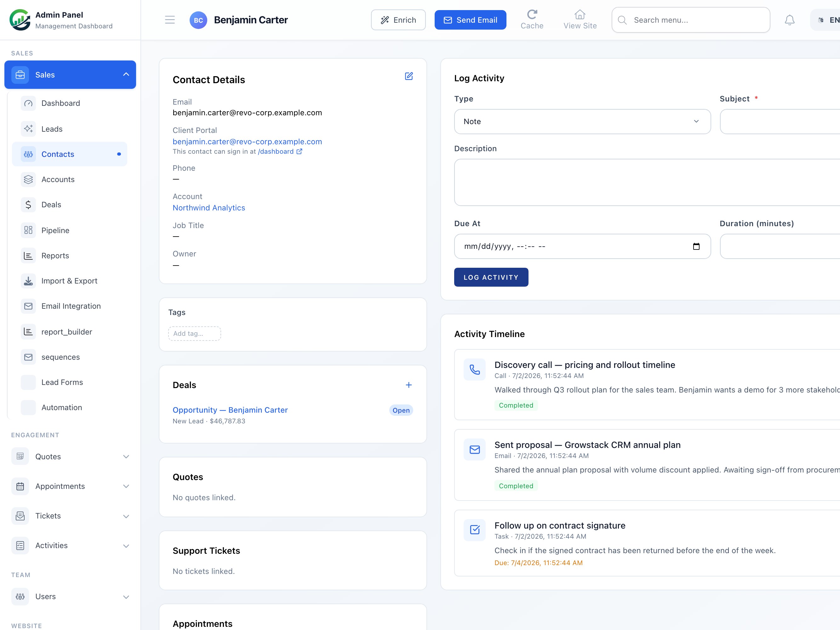Open Accounts menu item
This screenshot has width=840, height=630.
click(70, 179)
